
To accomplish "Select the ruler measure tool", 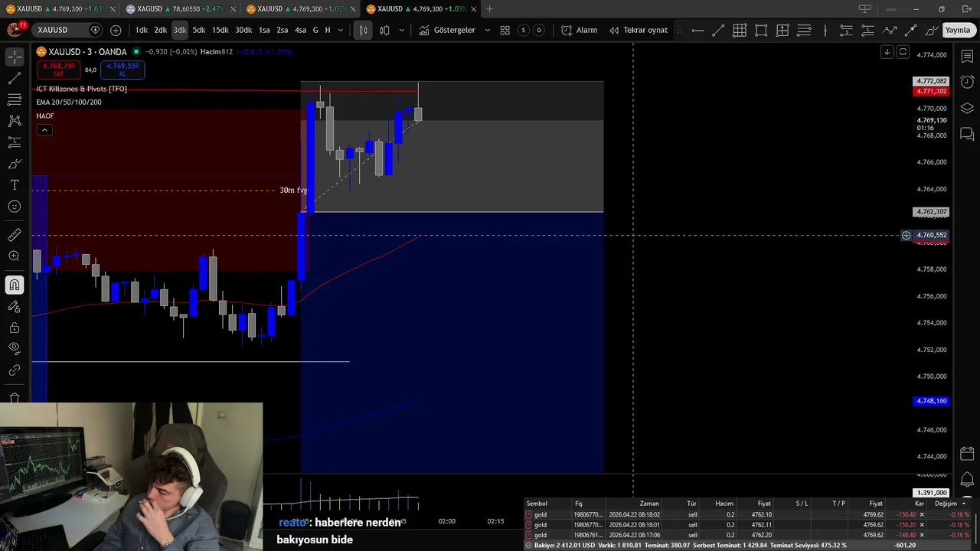I will click(15, 235).
